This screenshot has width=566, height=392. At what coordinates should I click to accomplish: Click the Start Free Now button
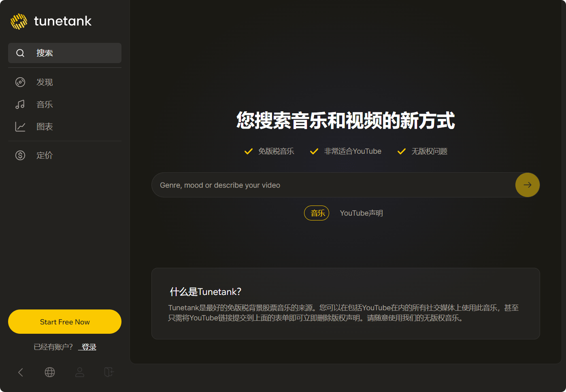tap(65, 322)
